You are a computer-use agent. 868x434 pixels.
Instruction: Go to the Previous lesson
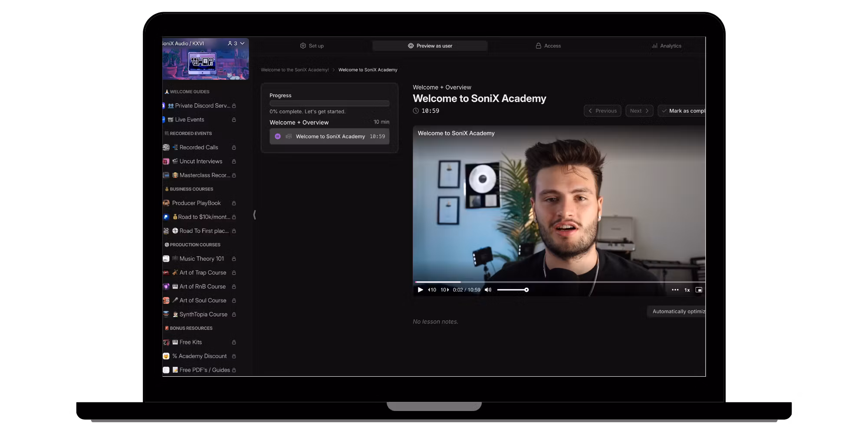(x=602, y=111)
